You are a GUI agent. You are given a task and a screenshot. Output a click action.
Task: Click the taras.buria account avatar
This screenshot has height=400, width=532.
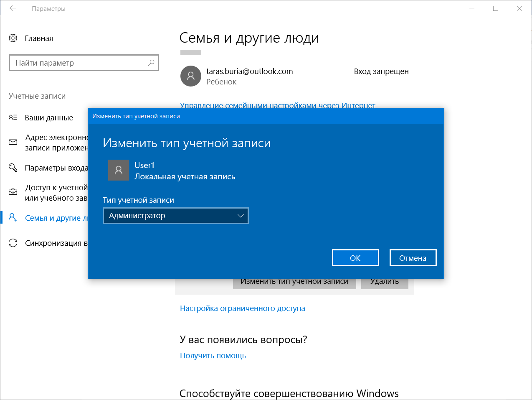[x=191, y=76]
